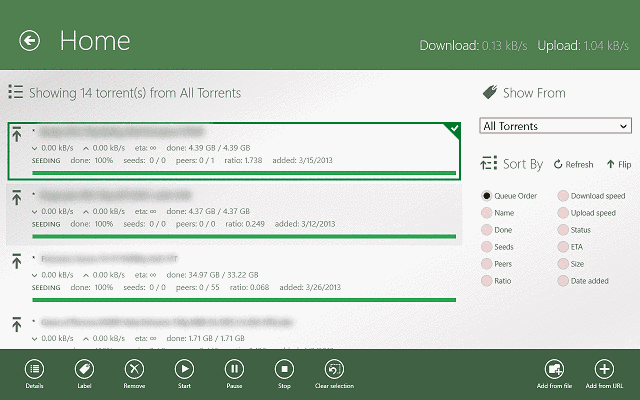Click the Upload speed readout in header
Screen dimensions: 640x400
pyautogui.click(x=583, y=45)
